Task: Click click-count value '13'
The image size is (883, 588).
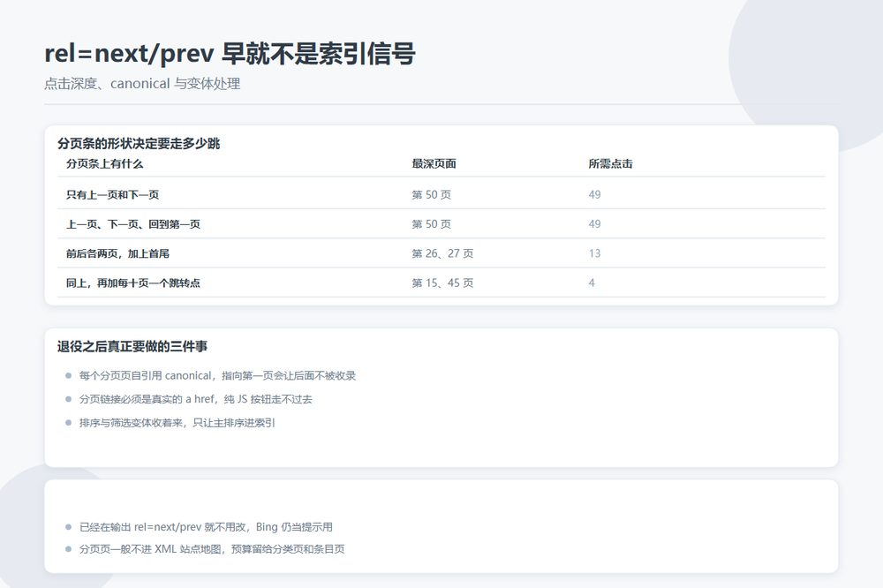Action: 594,253
